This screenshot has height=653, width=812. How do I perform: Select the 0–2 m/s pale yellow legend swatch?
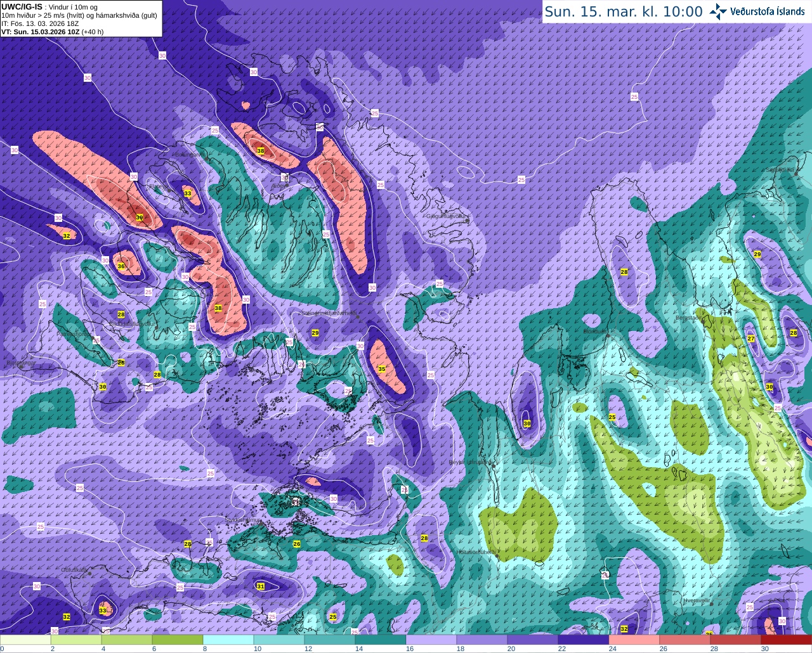click(x=25, y=640)
